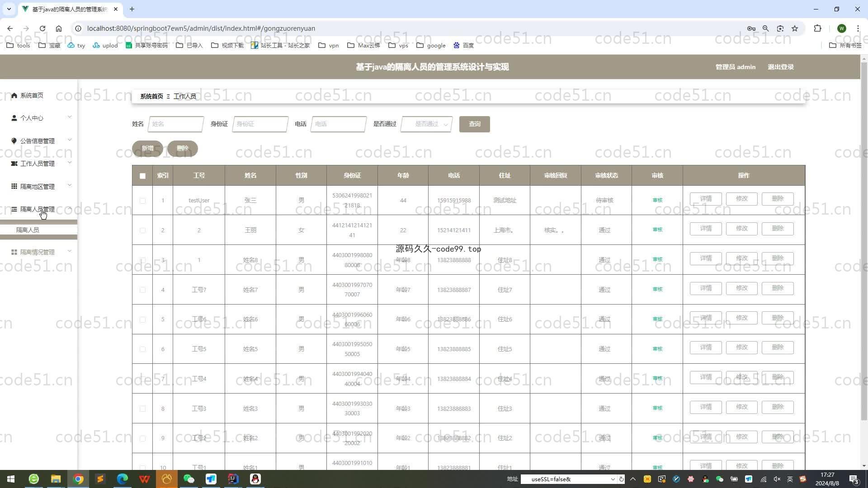The height and width of the screenshot is (488, 868).
Task: Check the row for 姓名6
Action: [x=142, y=319]
